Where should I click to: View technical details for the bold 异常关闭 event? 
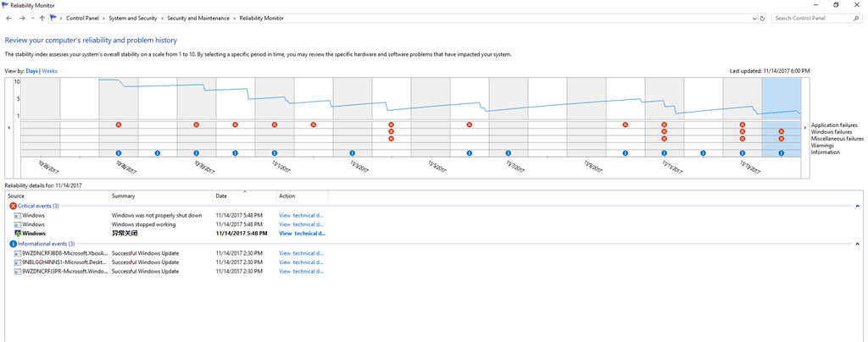click(303, 233)
